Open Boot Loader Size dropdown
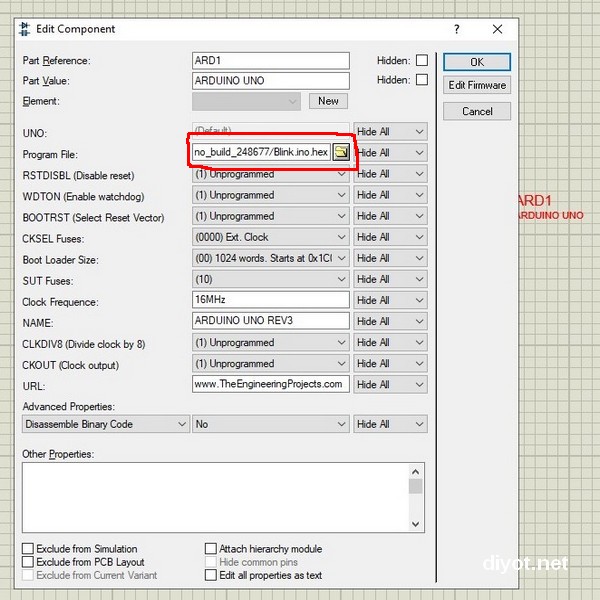The width and height of the screenshot is (600, 600). pyautogui.click(x=271, y=258)
